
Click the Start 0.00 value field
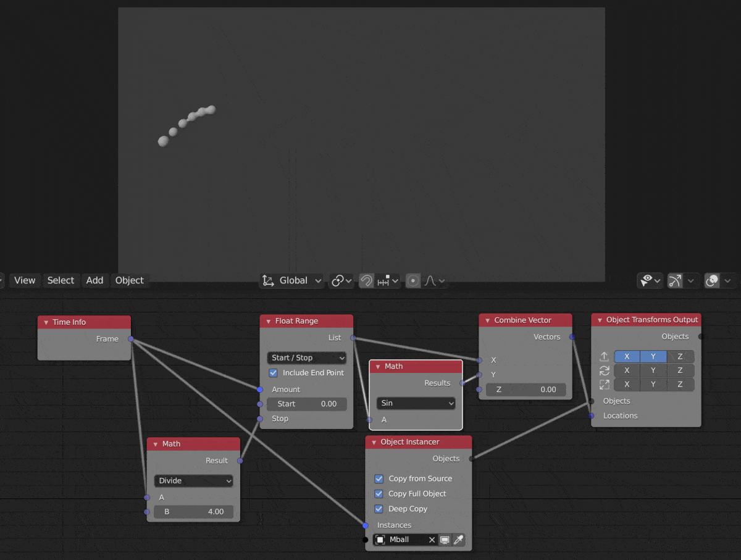[x=307, y=404]
